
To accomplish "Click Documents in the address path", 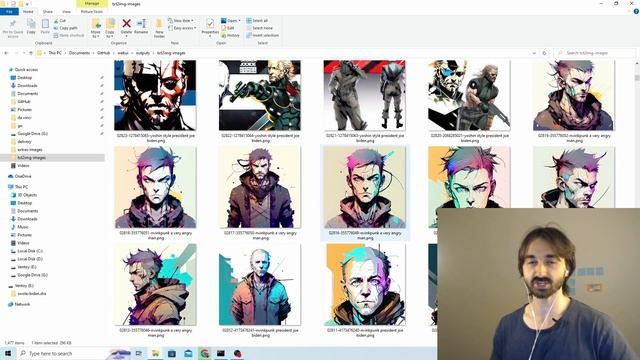I will [x=79, y=53].
